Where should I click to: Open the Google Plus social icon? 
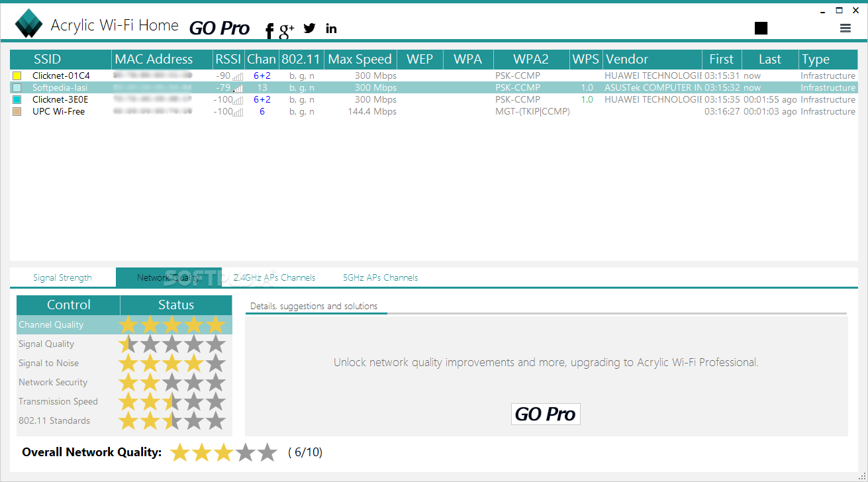pos(287,29)
